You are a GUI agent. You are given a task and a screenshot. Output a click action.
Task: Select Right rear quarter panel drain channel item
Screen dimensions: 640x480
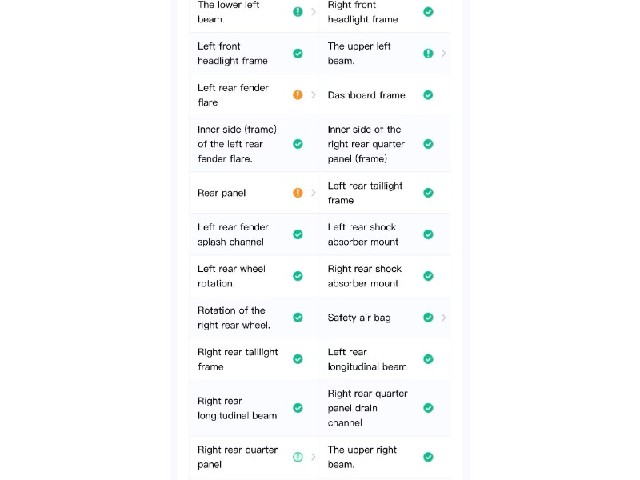(x=368, y=408)
